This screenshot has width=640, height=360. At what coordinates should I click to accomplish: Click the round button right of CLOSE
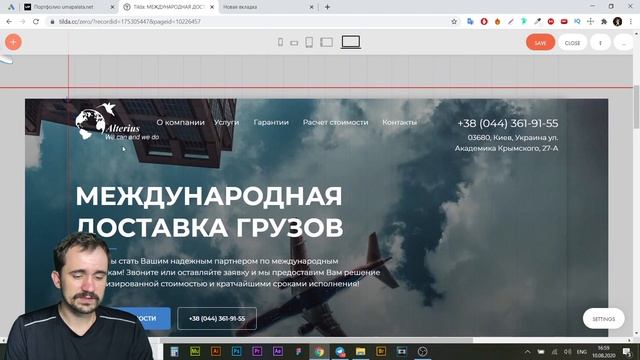(600, 42)
